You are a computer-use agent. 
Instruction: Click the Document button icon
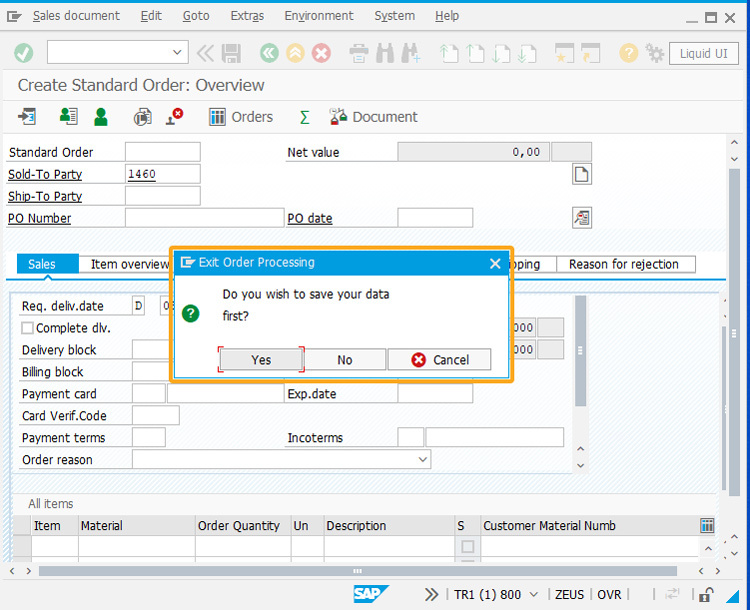coord(338,117)
